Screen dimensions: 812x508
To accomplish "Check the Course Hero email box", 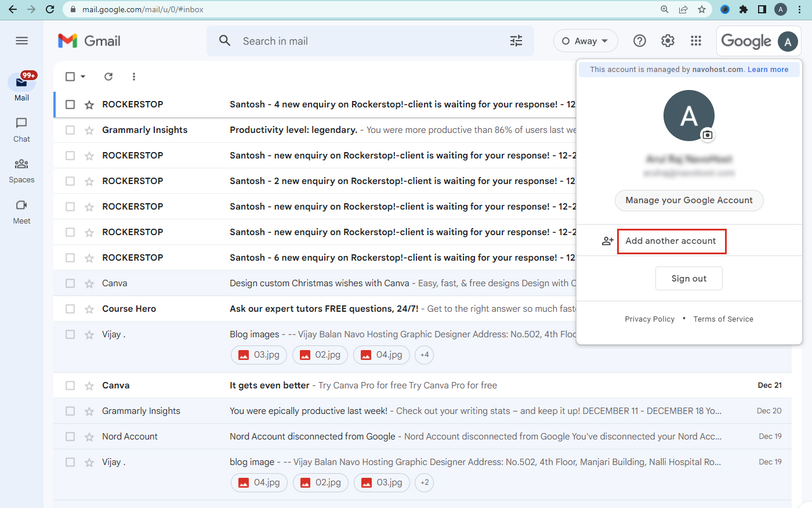I will 70,309.
